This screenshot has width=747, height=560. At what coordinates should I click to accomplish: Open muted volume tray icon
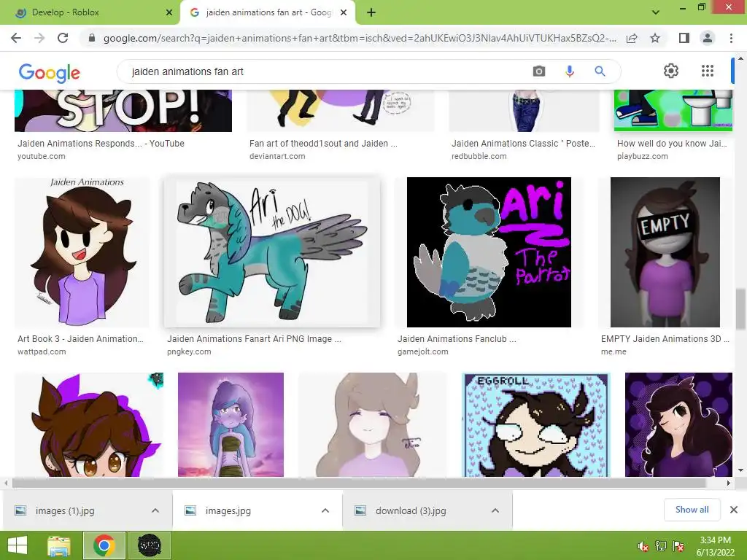[x=643, y=546]
